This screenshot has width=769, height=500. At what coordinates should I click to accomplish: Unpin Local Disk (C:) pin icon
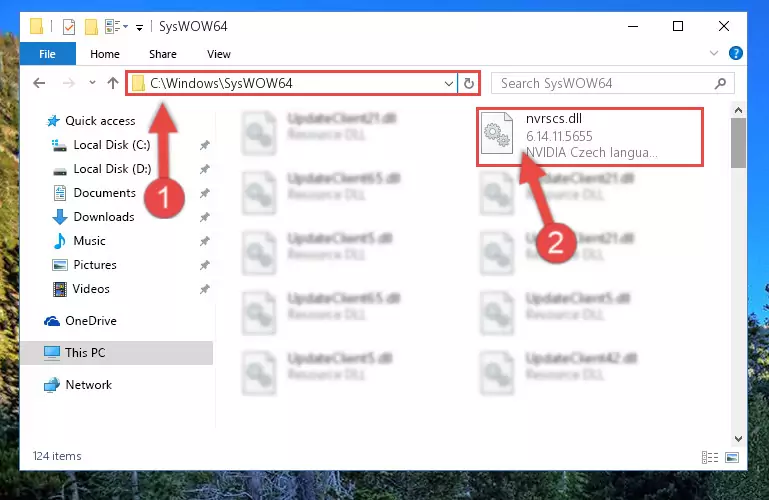[205, 145]
